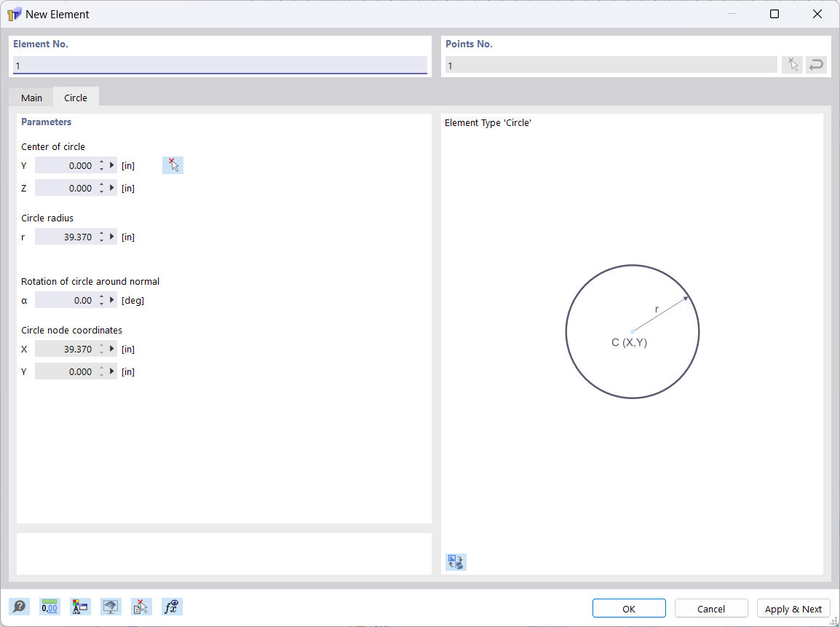
Task: Switch to the Main tab
Action: [31, 97]
